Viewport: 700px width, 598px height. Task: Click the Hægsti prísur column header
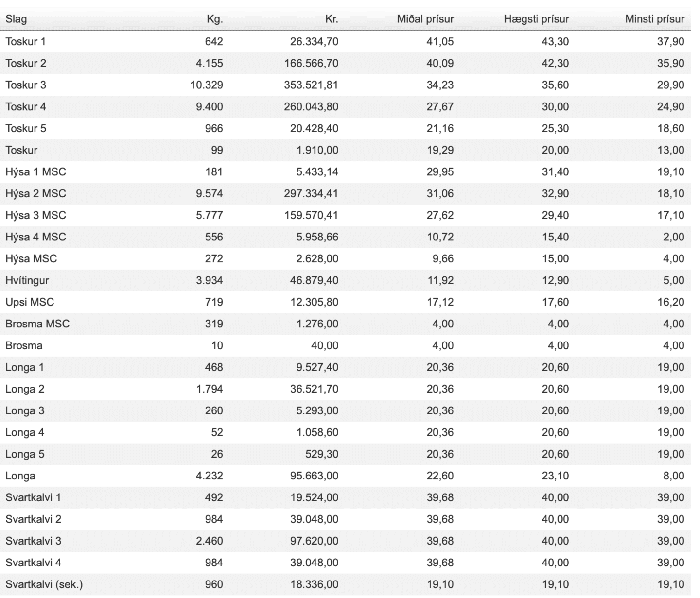pos(536,19)
